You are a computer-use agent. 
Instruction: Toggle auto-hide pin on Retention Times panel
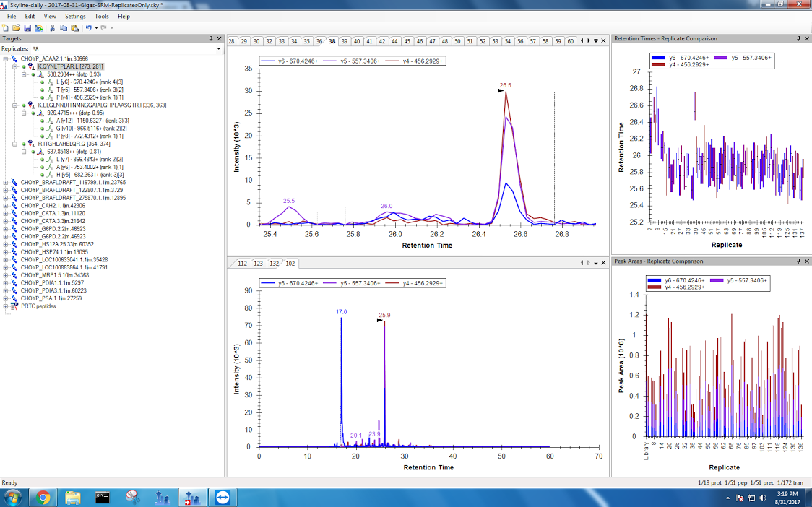[x=798, y=38]
